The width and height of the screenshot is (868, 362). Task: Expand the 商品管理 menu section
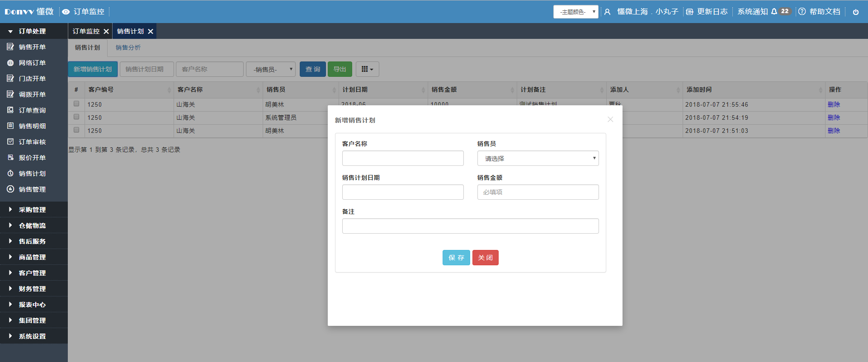34,257
